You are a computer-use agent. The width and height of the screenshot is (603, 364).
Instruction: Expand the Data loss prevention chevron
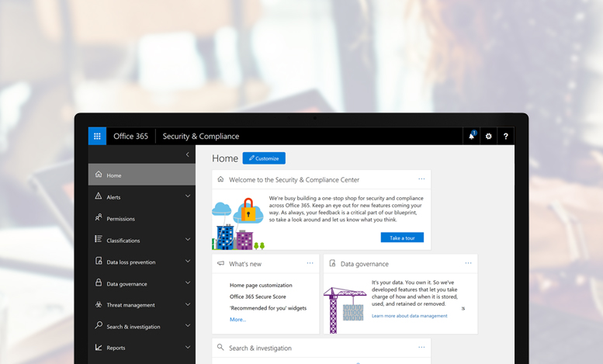pos(188,262)
